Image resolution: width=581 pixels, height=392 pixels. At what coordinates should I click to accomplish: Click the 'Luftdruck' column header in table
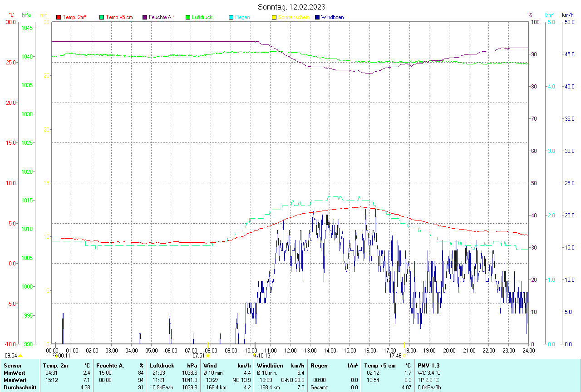162,366
